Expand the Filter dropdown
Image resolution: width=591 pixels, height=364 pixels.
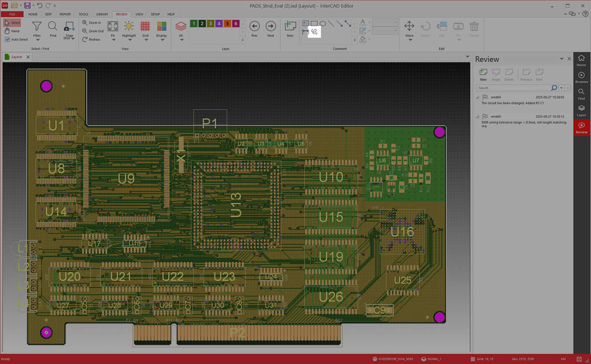pos(37,40)
